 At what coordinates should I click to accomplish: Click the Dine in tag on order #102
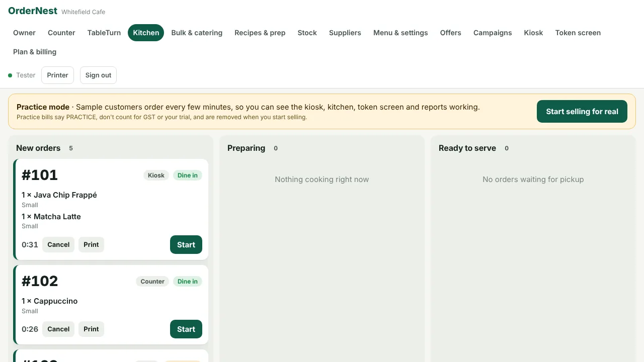(x=188, y=282)
